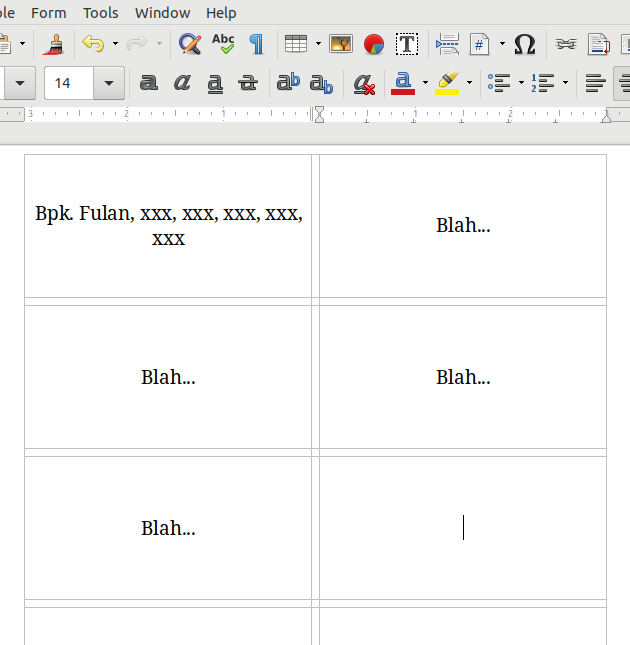
Task: Insert a hyperlink chain icon
Action: tap(565, 44)
